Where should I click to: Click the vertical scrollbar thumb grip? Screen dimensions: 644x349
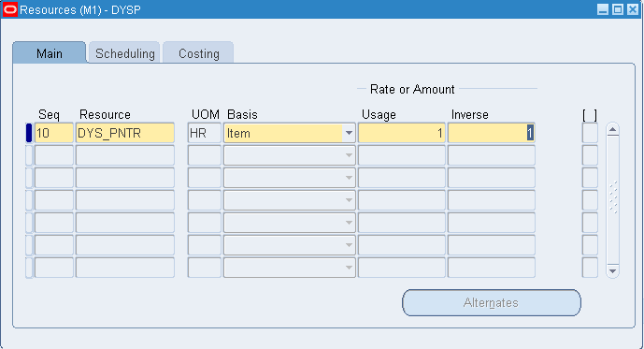(x=613, y=197)
